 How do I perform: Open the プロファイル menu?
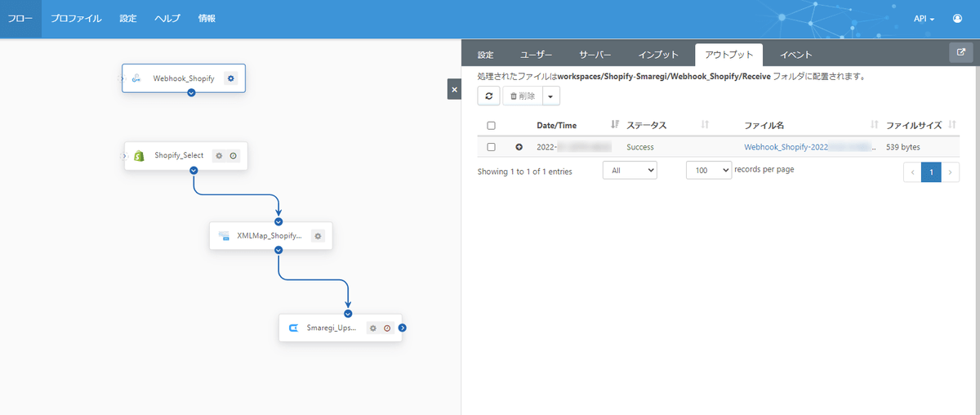pyautogui.click(x=76, y=18)
